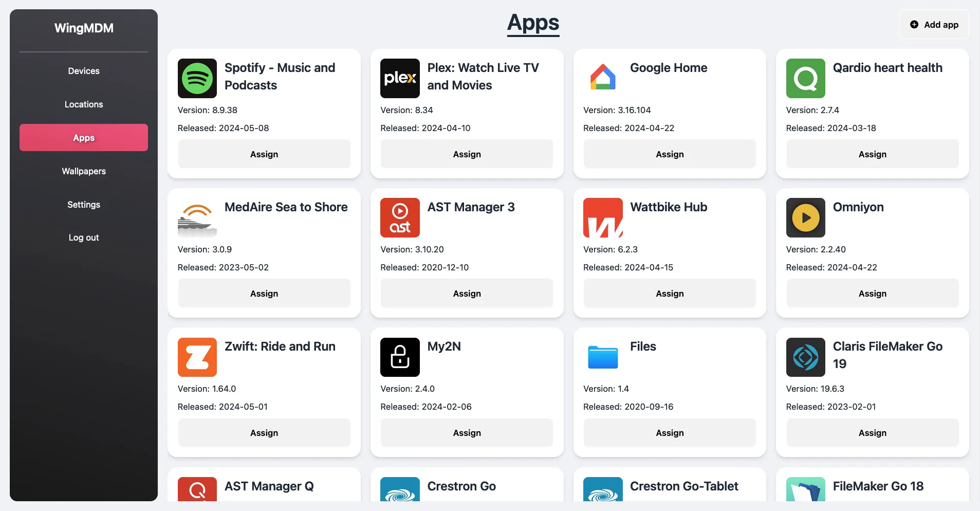
Task: Open the Claris FileMaker Go 19 icon
Action: click(805, 357)
